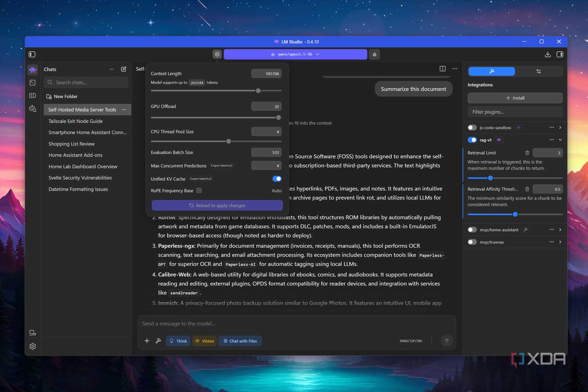
Task: Expand the mcp/home-assistant plugin entry
Action: point(560,230)
